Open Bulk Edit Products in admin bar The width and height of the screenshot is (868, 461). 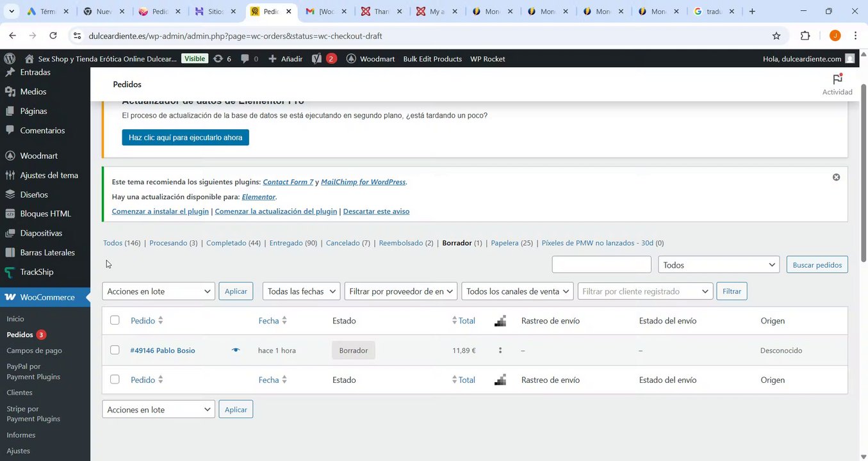click(x=432, y=59)
